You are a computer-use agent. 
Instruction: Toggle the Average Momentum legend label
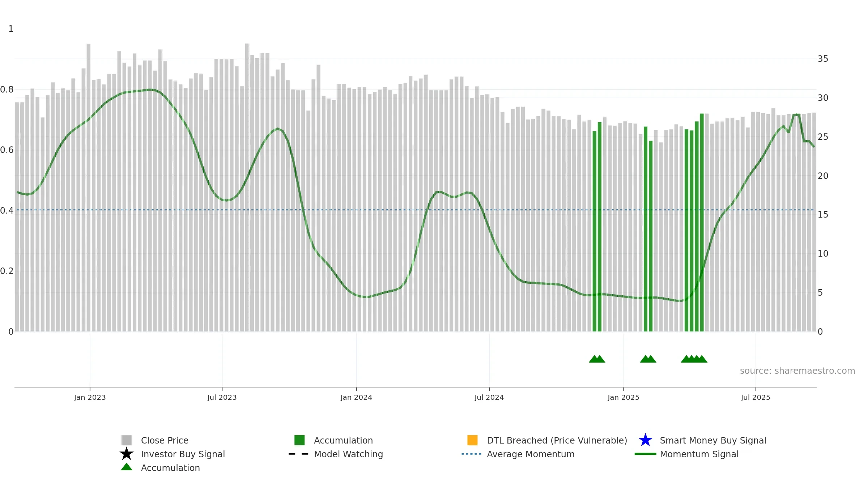coord(531,454)
